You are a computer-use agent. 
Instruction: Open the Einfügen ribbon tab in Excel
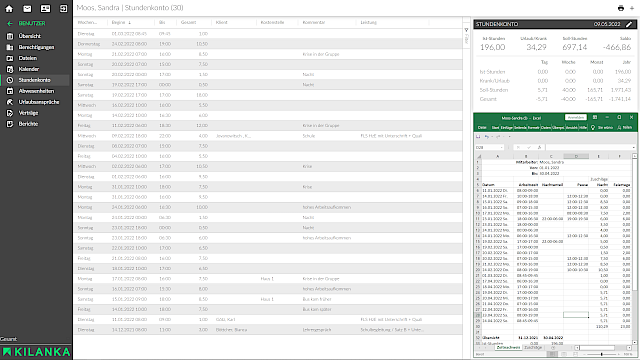coord(507,128)
